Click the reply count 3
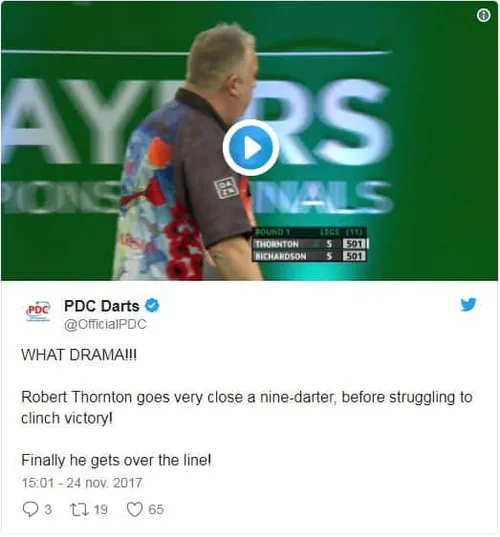 tap(48, 510)
